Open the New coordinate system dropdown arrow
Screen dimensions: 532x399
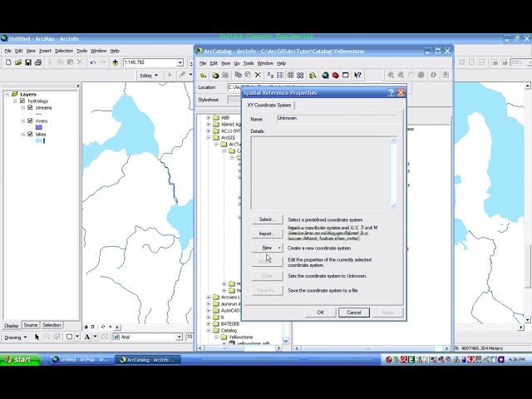click(x=279, y=248)
